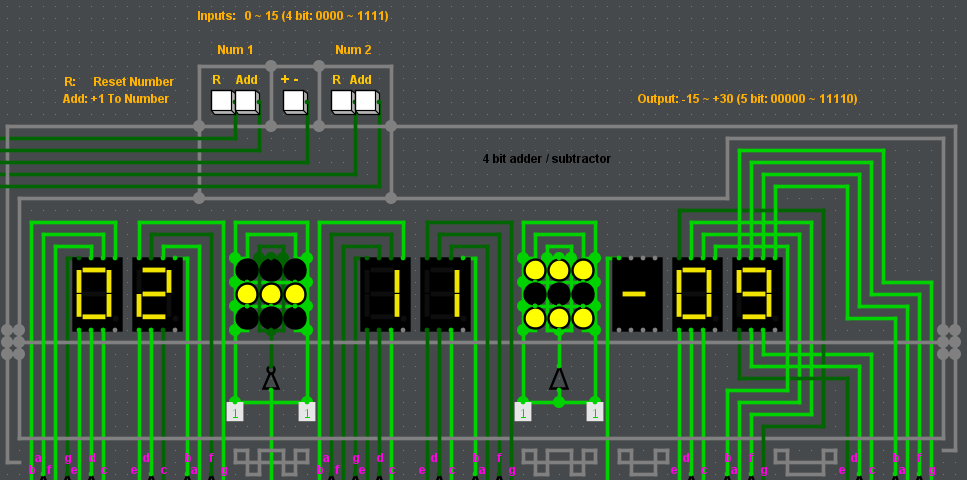Select the seven-segment display showing 9
The height and width of the screenshot is (480, 967).
(757, 294)
